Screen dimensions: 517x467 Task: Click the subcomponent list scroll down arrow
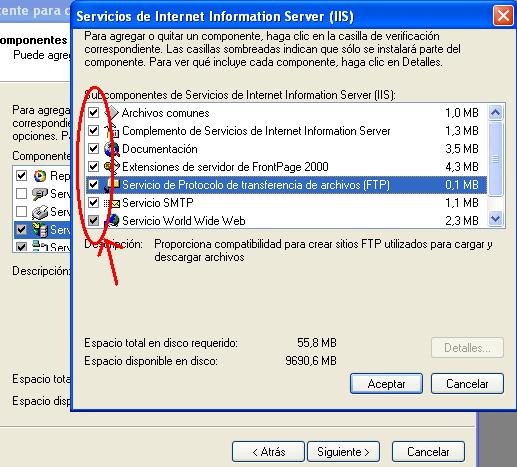point(495,219)
